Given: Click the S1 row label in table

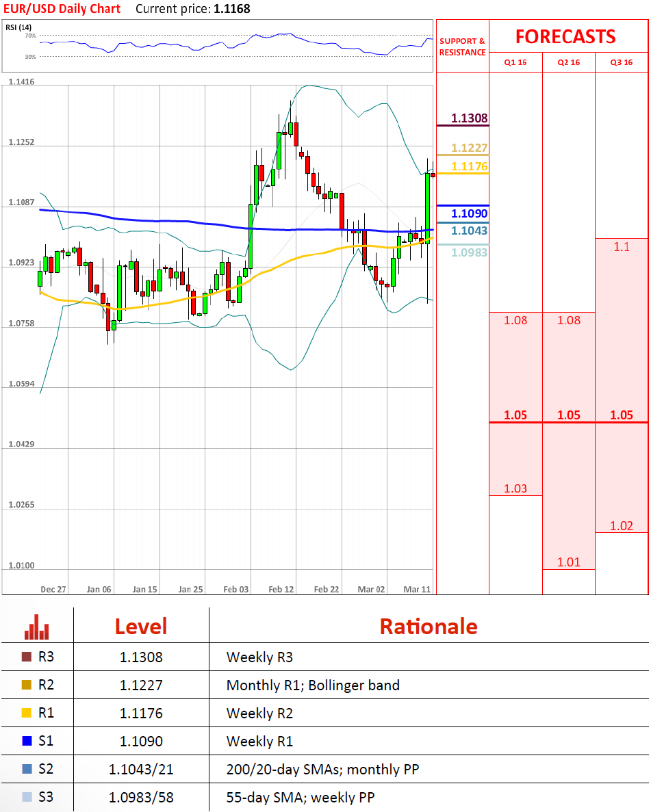Looking at the screenshot, I should point(46,741).
